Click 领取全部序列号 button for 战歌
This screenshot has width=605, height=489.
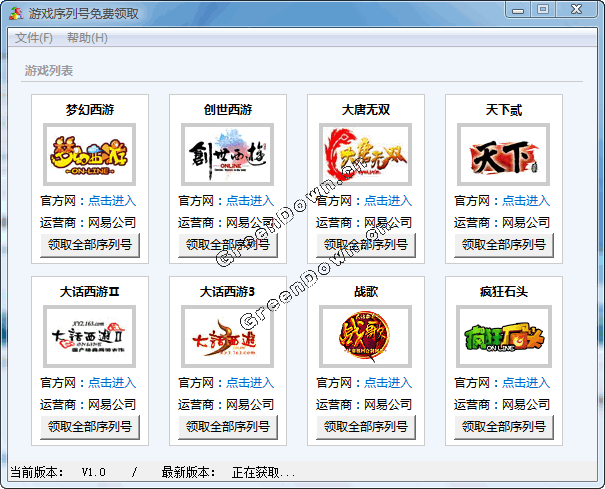click(366, 427)
